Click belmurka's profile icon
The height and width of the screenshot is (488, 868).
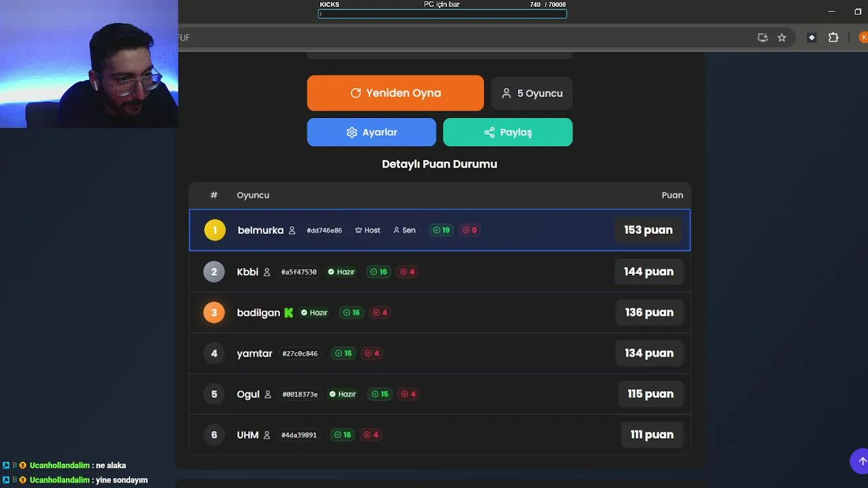pyautogui.click(x=292, y=230)
